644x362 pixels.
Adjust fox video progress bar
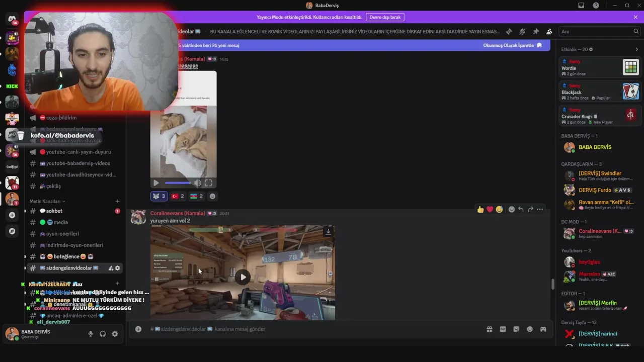[x=178, y=183]
